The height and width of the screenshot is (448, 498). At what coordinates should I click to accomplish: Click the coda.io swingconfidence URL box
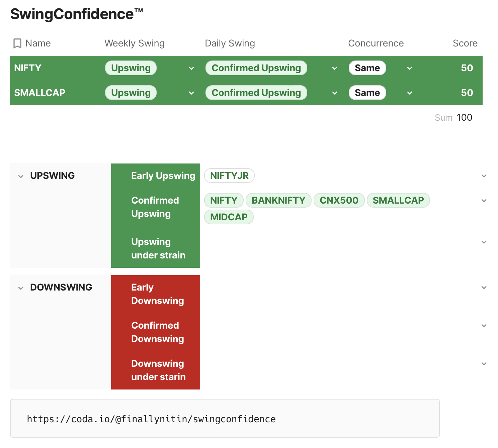coord(225,418)
